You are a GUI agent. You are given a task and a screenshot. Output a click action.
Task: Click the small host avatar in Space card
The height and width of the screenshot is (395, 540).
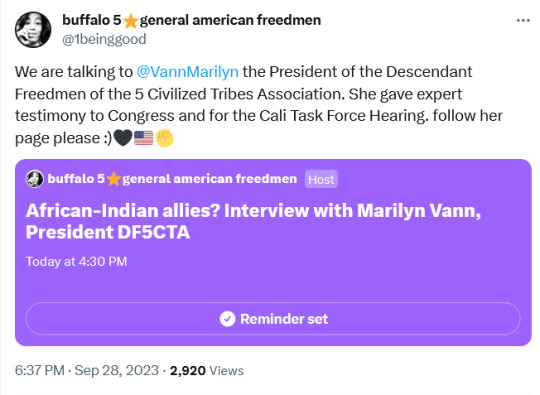(35, 179)
